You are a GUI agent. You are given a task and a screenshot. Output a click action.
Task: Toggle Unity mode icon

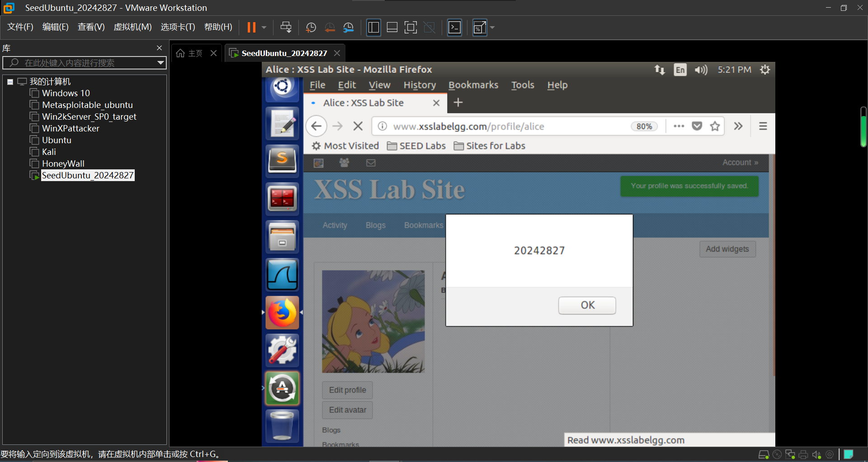[x=429, y=28]
